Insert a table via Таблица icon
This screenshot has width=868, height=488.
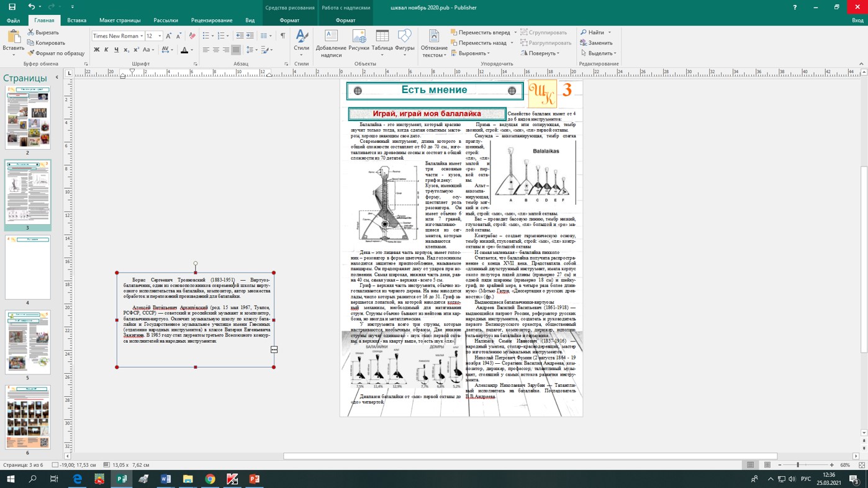(x=382, y=43)
